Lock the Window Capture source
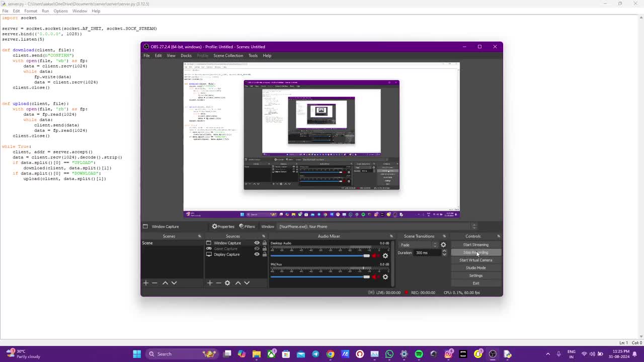Viewport: 644px width, 362px height. [x=264, y=243]
